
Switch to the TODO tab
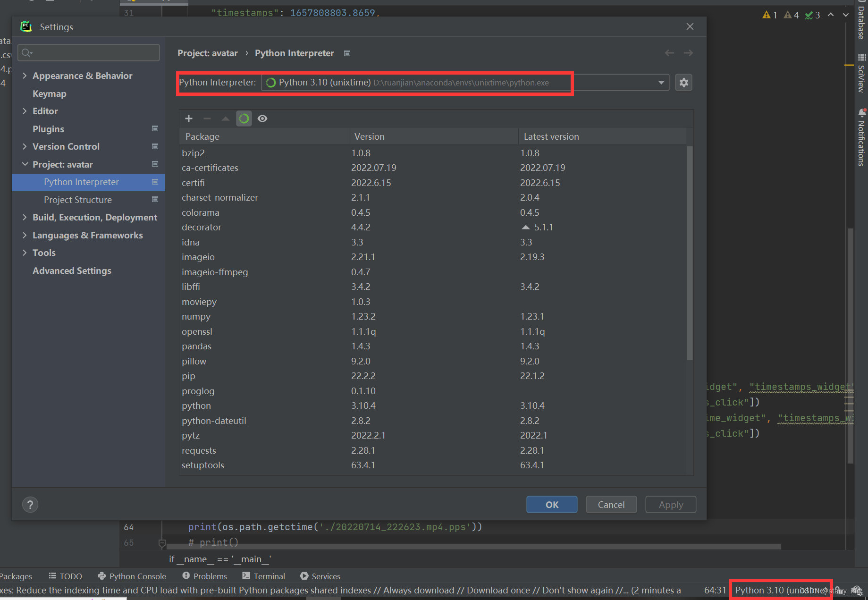click(x=65, y=576)
